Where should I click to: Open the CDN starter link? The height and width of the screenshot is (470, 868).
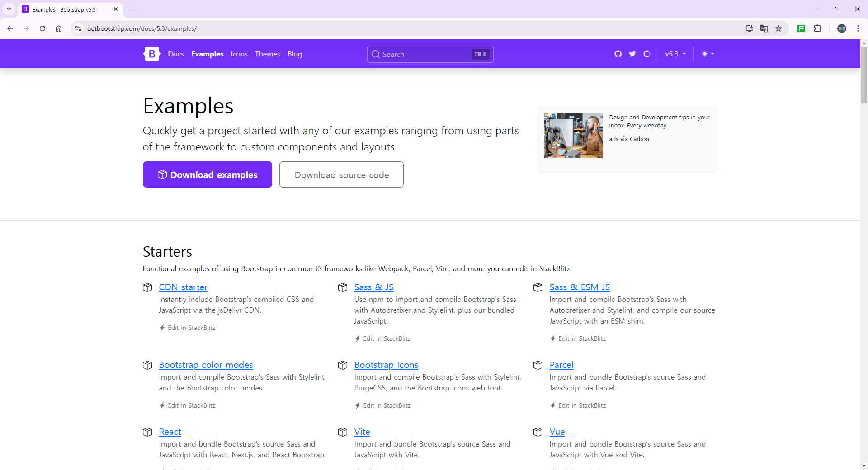[x=183, y=287]
